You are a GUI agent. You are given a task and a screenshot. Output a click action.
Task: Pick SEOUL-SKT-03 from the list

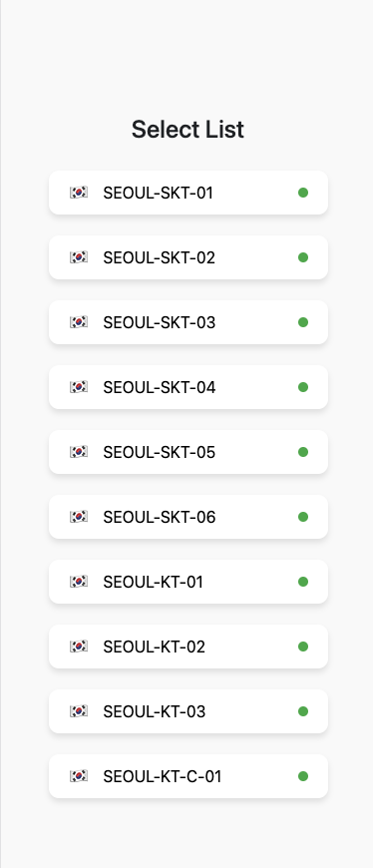pos(188,322)
